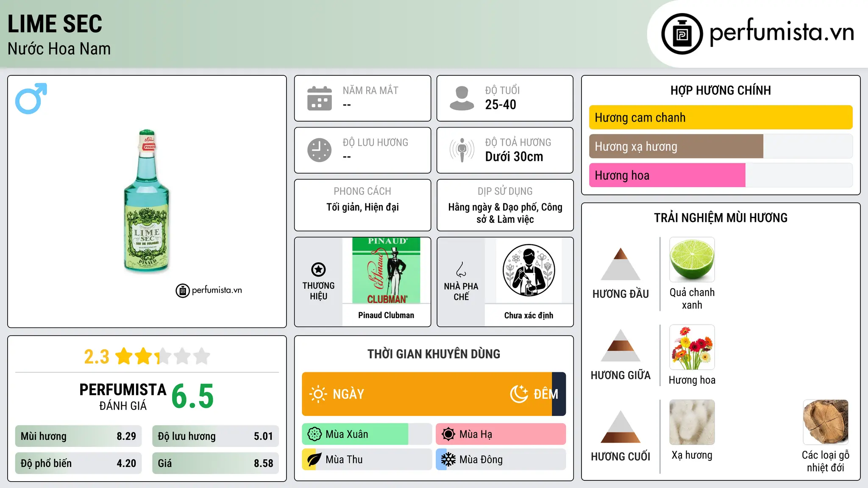Click the Giá 8.58 score row
Screen dimensions: 868x488
[x=215, y=463]
